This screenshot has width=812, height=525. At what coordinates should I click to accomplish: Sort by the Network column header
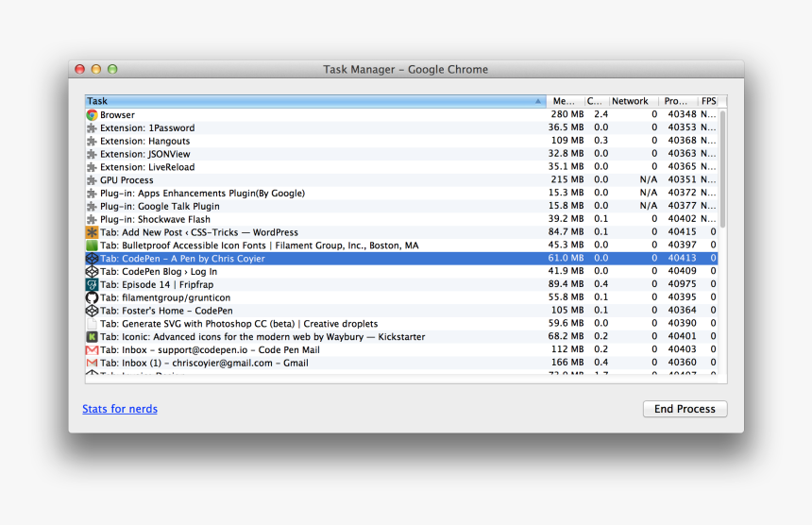(x=634, y=101)
